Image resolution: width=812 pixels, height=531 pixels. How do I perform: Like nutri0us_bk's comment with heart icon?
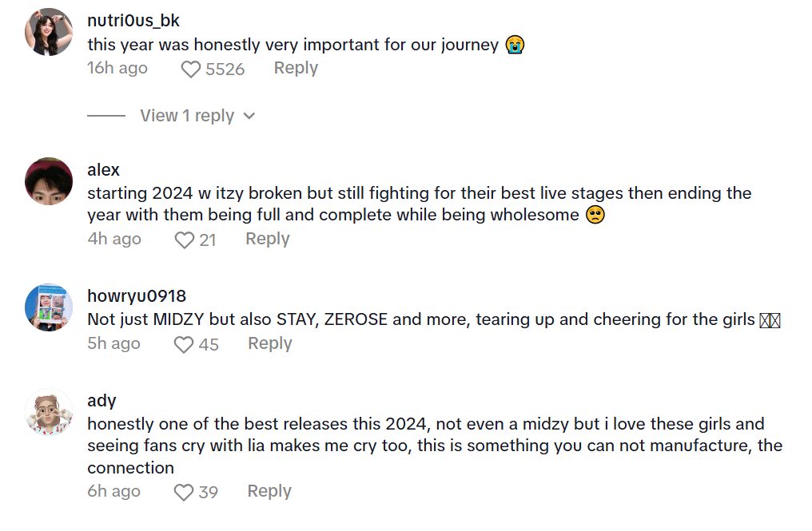tap(190, 69)
